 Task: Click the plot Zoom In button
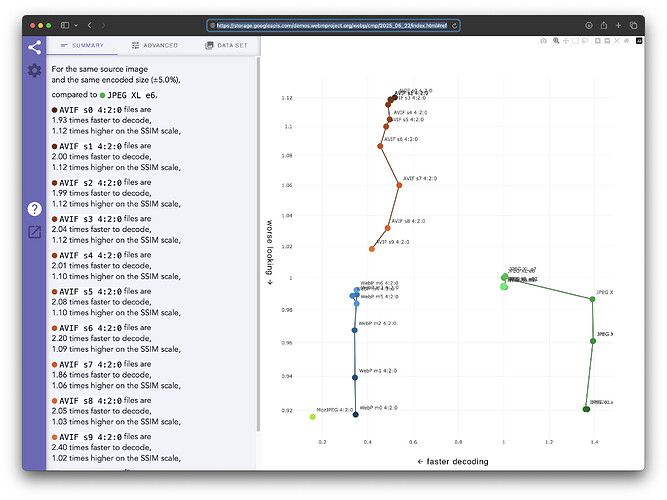tap(598, 41)
